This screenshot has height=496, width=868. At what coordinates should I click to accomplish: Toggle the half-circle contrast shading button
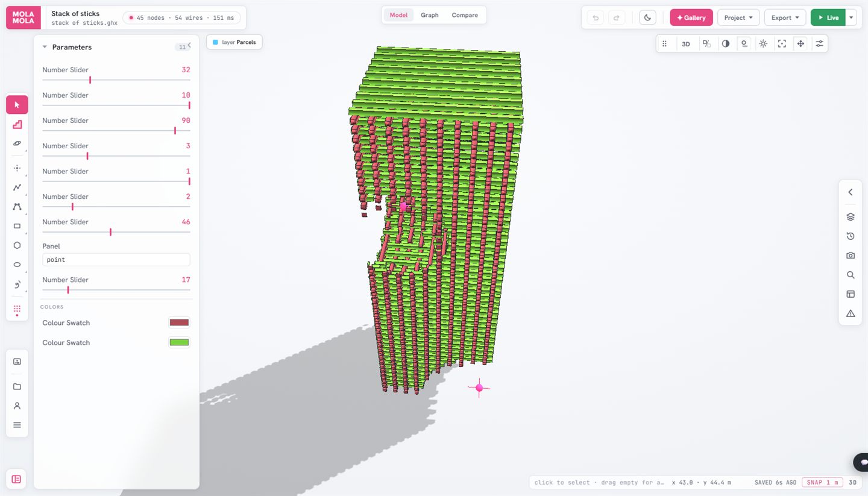[x=726, y=43]
